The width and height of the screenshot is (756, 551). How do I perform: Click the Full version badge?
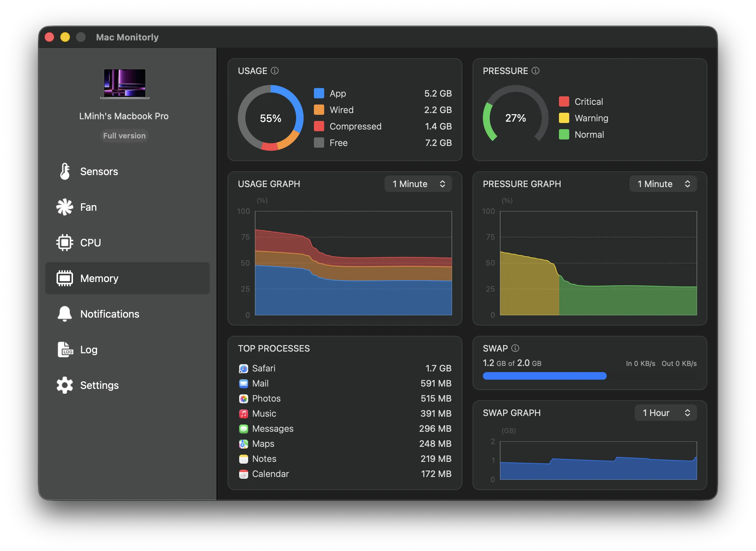click(124, 136)
